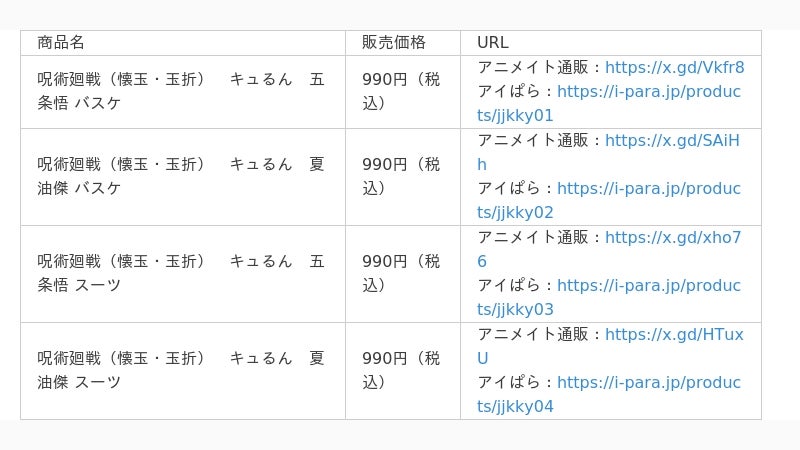Click the アニメイト通販 label in first row
Viewport: 800px width, 450px height.
click(x=533, y=67)
